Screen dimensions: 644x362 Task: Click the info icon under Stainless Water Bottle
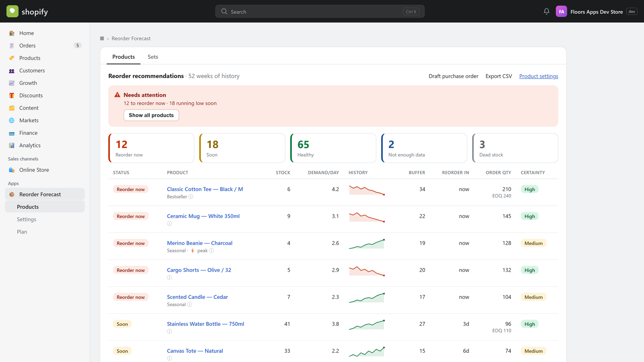(x=169, y=331)
